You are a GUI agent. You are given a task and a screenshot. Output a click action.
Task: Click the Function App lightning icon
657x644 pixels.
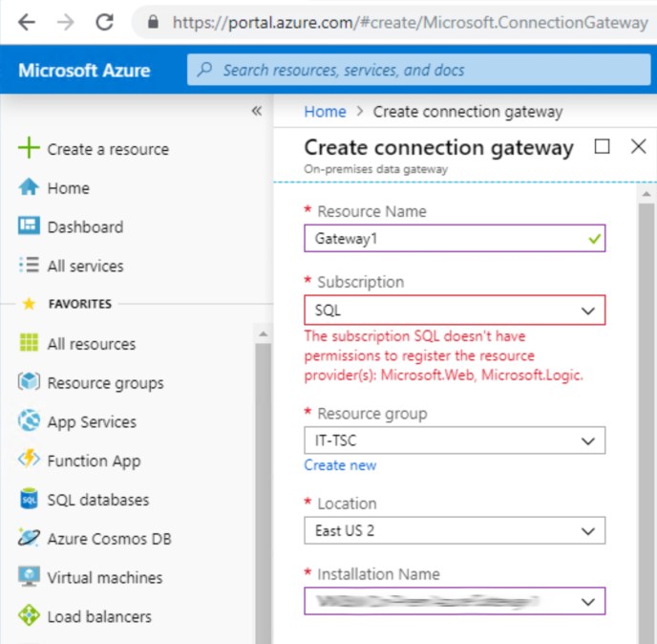(30, 461)
